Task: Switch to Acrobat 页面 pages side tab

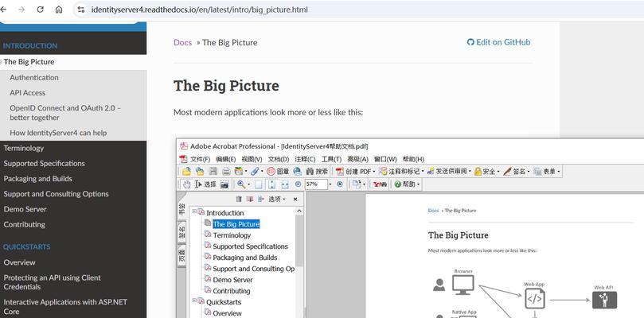Action: pyautogui.click(x=181, y=255)
